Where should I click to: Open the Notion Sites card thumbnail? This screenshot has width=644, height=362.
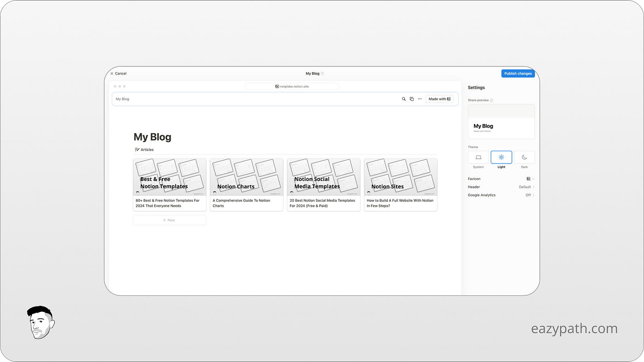(401, 177)
